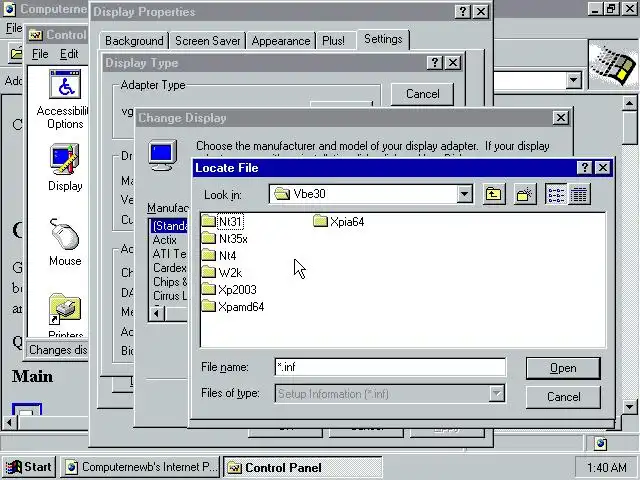Click the Internet Explorer status bar icon
The width and height of the screenshot is (640, 480).
(600, 443)
